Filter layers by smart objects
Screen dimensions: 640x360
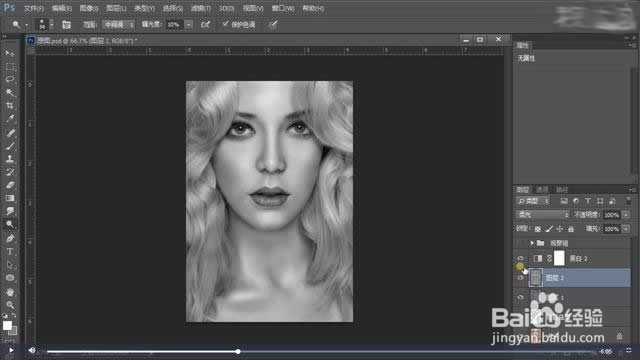coord(612,201)
